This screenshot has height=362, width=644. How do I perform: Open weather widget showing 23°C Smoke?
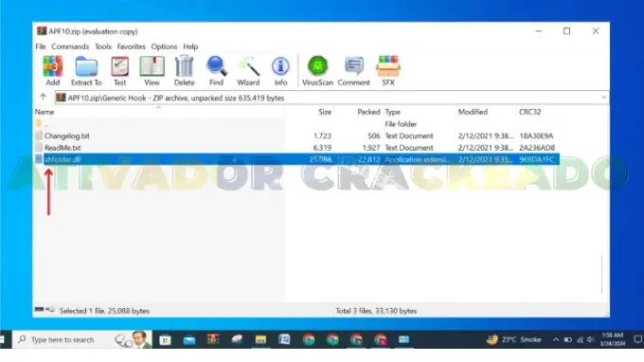tap(514, 339)
